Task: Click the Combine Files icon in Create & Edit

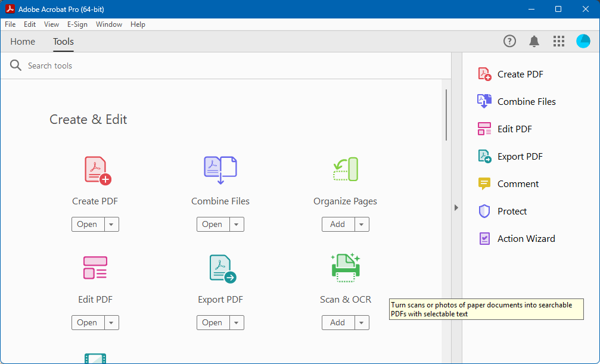Action: pyautogui.click(x=220, y=169)
